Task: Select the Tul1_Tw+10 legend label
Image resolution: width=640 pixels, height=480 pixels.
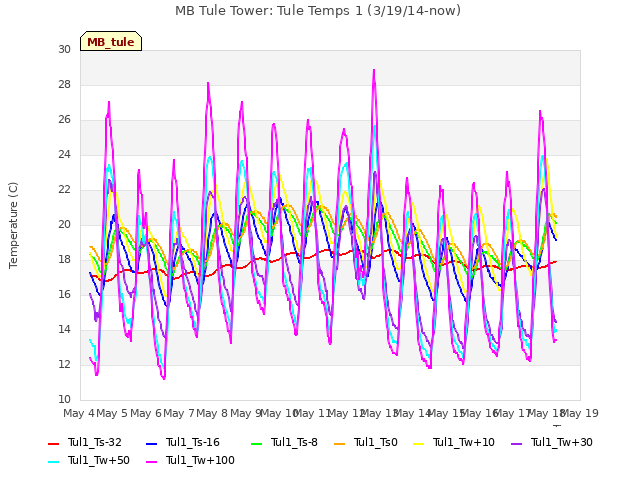Action: click(x=464, y=442)
